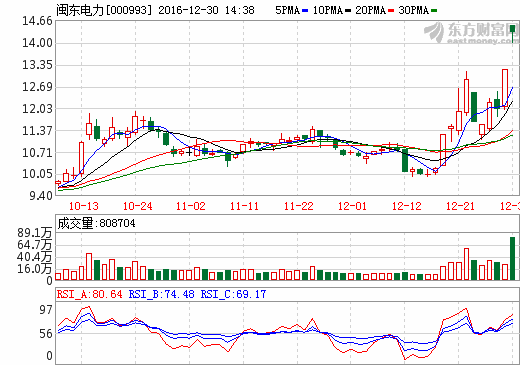Click the 12-21 date marker
Screen dimensions: 520x365
(460, 206)
